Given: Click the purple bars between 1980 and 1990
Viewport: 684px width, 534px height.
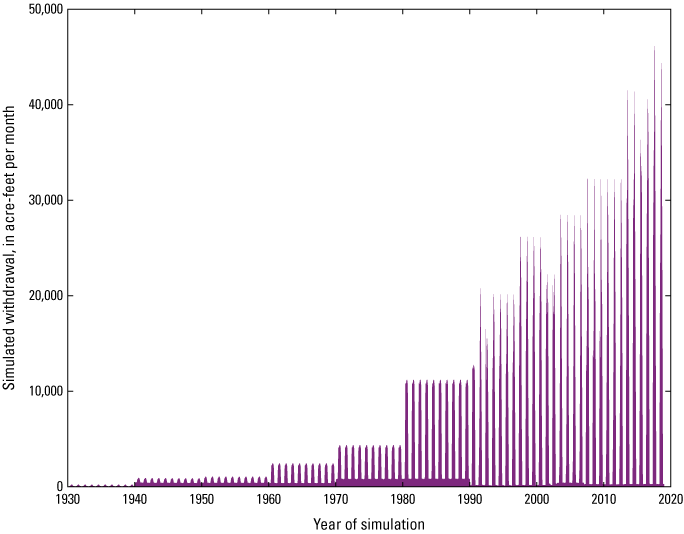Looking at the screenshot, I should (x=436, y=430).
